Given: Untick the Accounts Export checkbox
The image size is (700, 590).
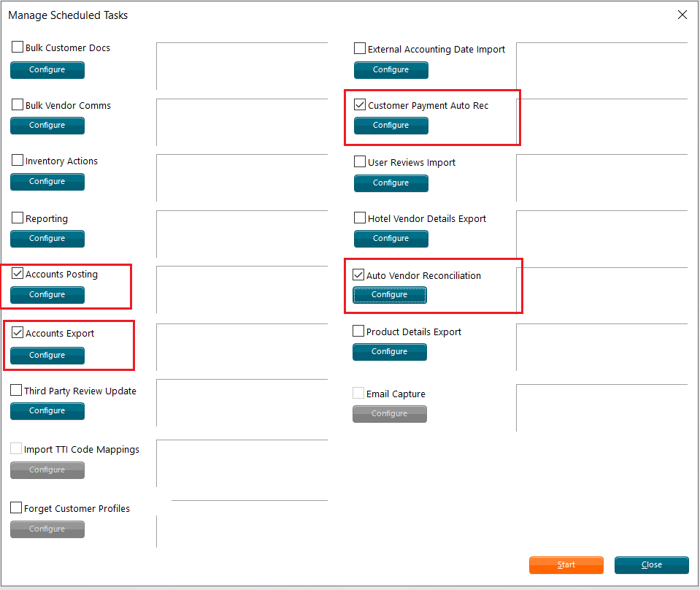Looking at the screenshot, I should [18, 332].
